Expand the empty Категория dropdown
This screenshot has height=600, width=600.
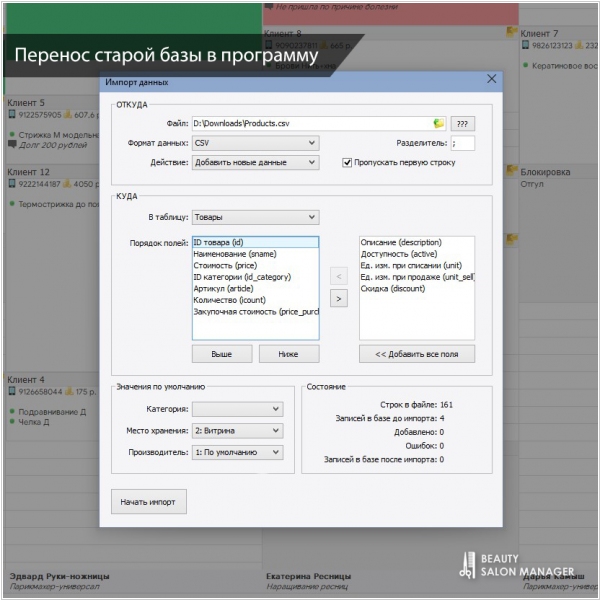237,409
